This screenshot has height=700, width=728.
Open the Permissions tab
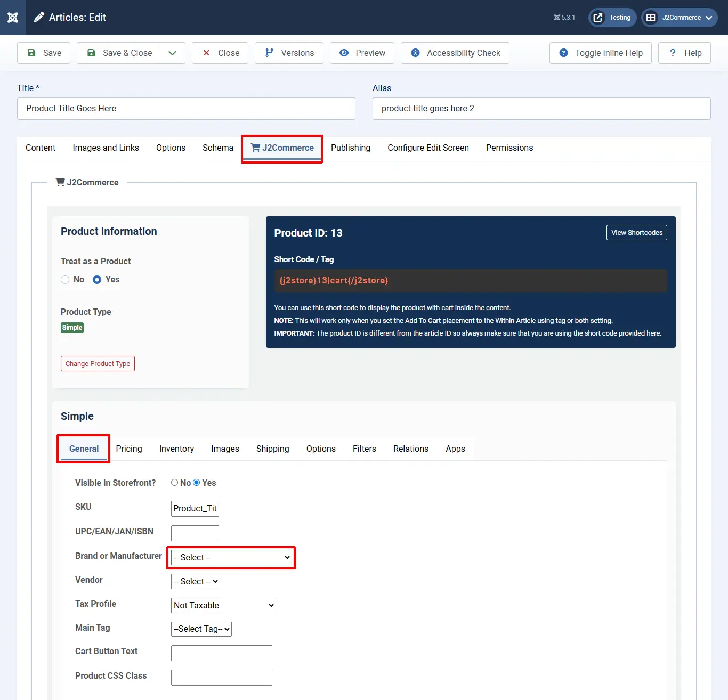509,148
